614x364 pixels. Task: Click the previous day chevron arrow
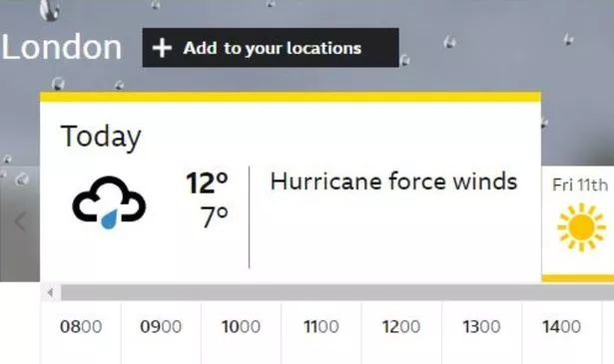coord(20,221)
